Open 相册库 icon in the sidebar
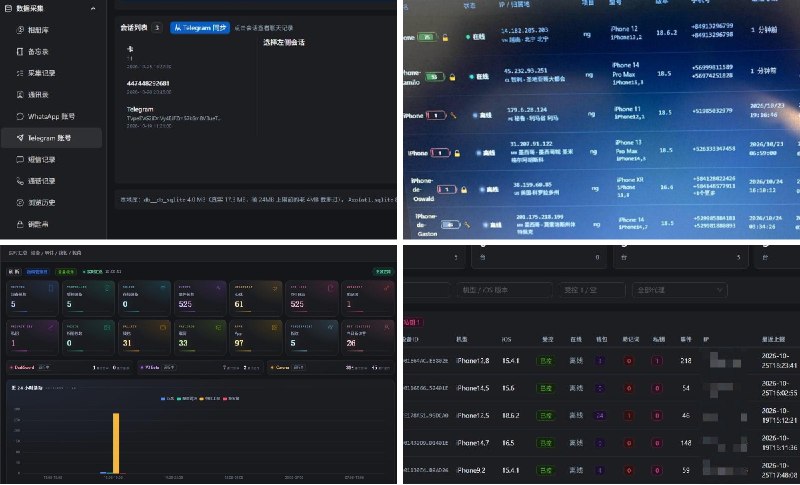800x485 pixels. click(x=20, y=30)
